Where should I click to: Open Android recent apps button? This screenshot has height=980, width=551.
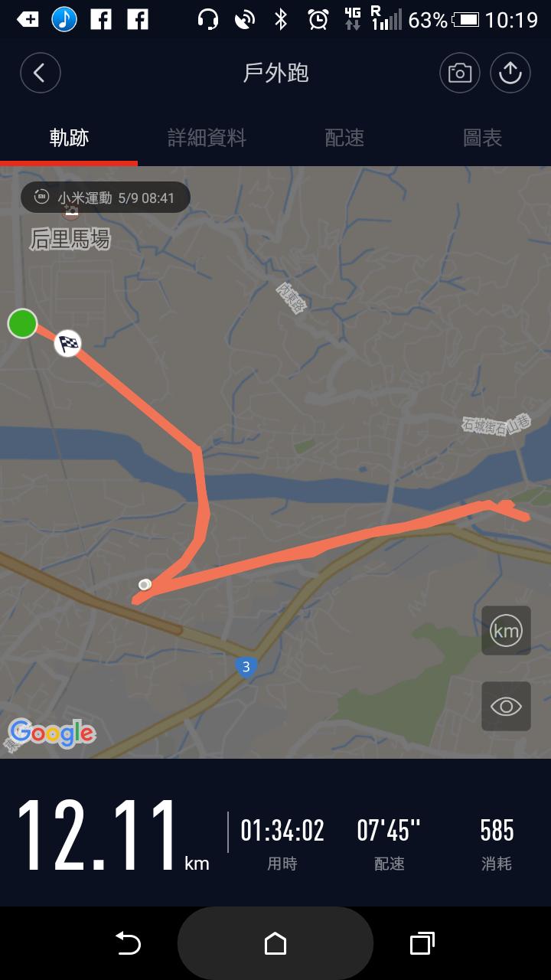click(422, 944)
